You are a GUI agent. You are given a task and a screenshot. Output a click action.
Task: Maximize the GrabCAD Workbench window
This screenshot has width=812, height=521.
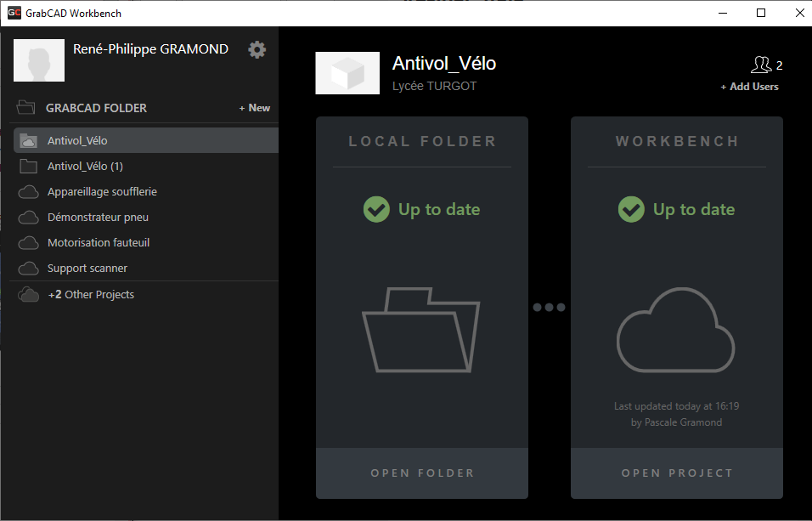(x=761, y=13)
